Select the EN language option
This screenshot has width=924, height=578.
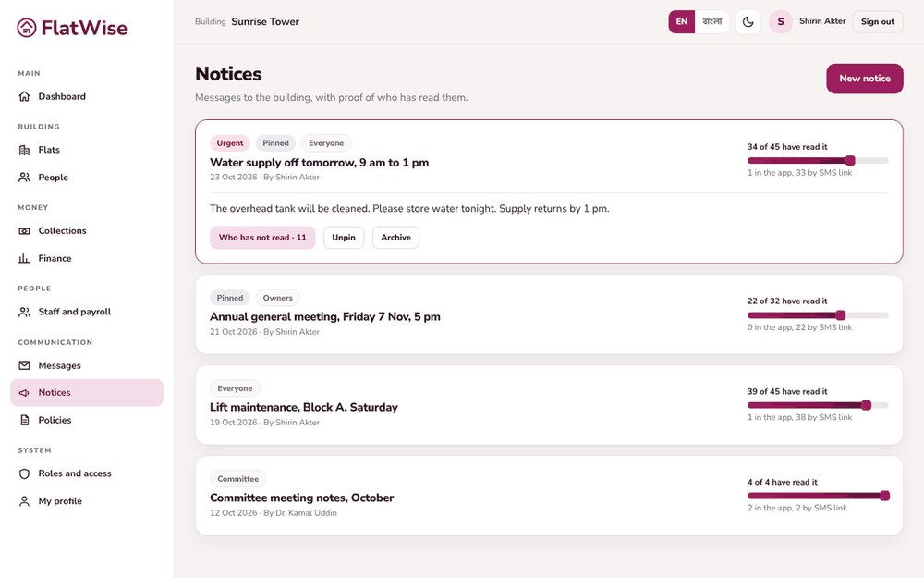pos(682,22)
